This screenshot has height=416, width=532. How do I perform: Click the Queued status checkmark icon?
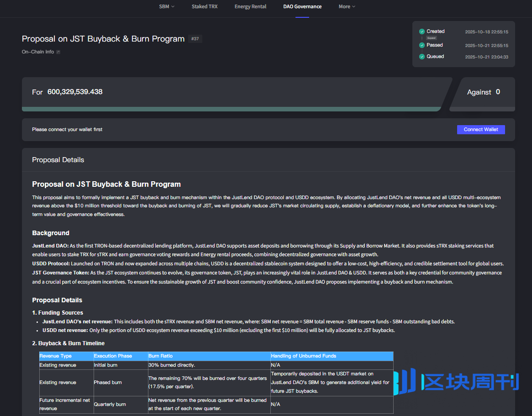[422, 57]
